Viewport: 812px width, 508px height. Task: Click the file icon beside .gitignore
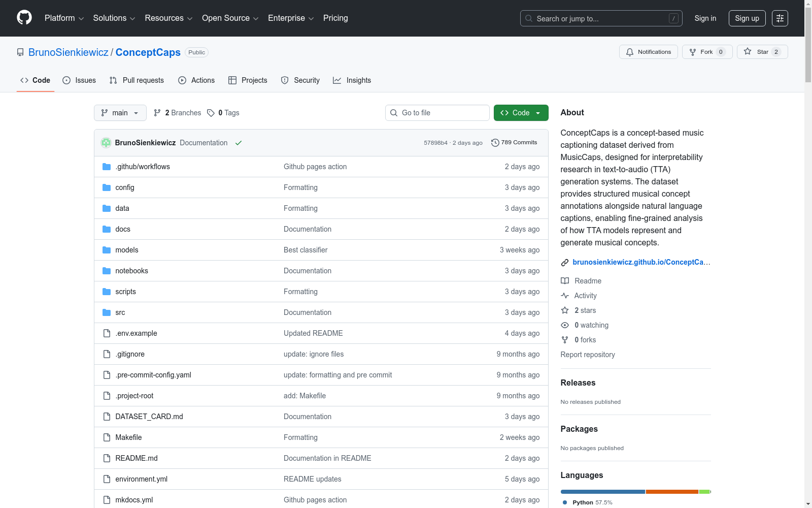(107, 354)
